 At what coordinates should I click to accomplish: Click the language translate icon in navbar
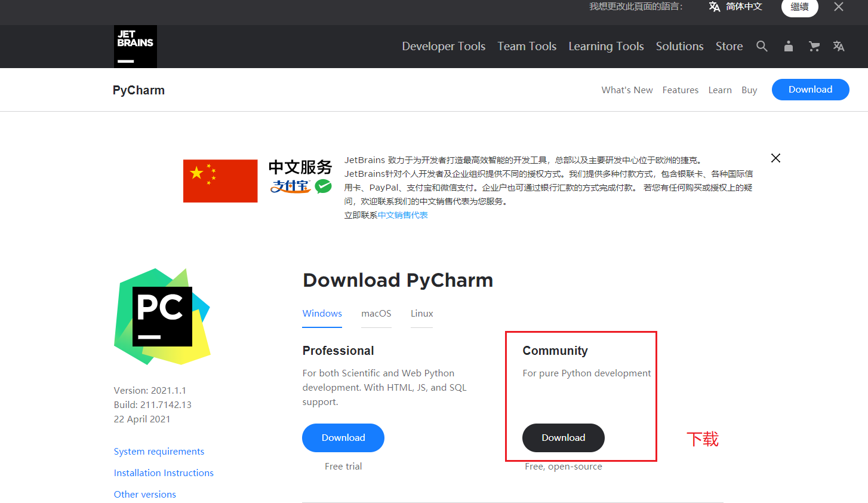click(839, 46)
